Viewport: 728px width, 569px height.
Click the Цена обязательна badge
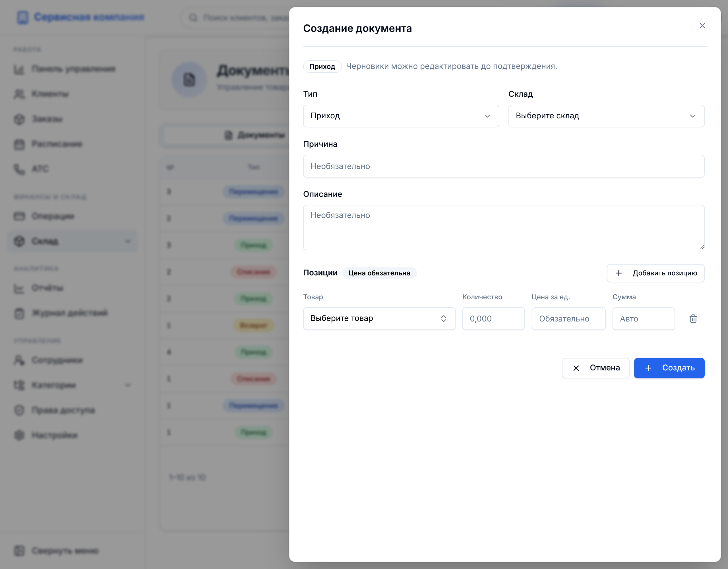379,273
